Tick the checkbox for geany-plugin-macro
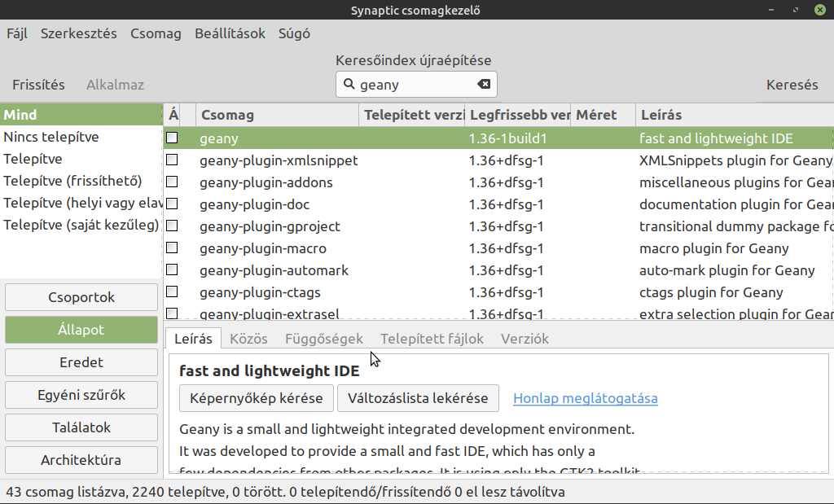Image resolution: width=834 pixels, height=504 pixels. pyautogui.click(x=172, y=248)
